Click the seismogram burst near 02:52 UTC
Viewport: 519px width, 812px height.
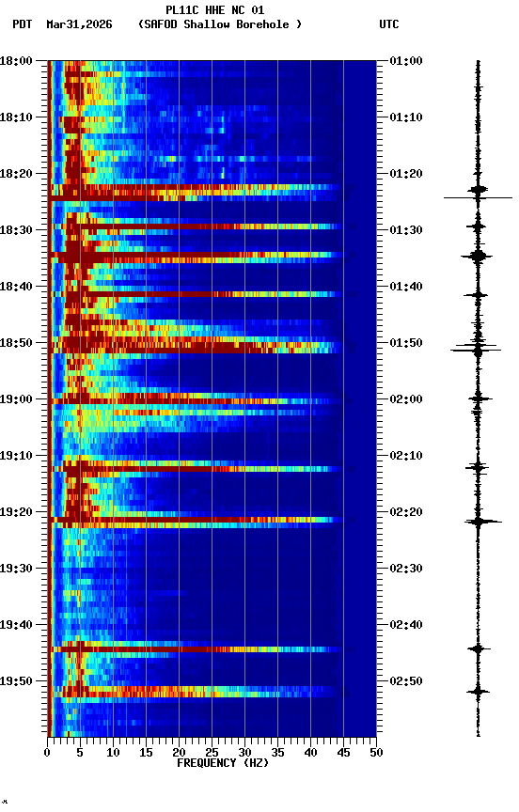tap(478, 692)
